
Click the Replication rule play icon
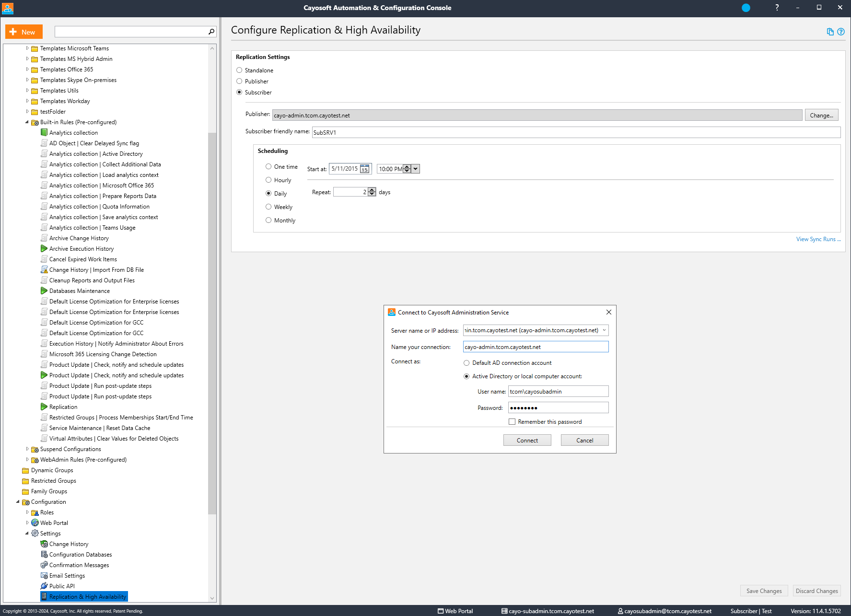44,407
